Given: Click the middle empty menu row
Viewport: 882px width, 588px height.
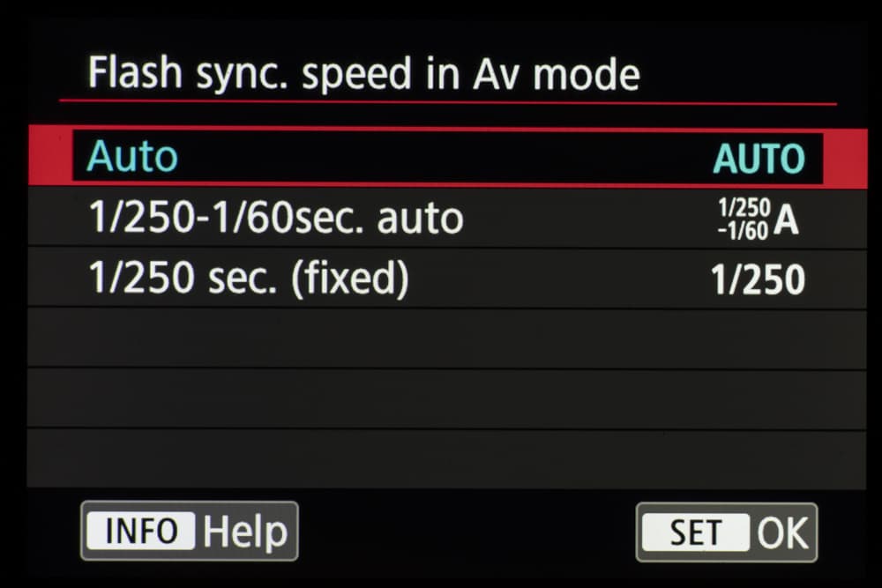Looking at the screenshot, I should pos(441,399).
